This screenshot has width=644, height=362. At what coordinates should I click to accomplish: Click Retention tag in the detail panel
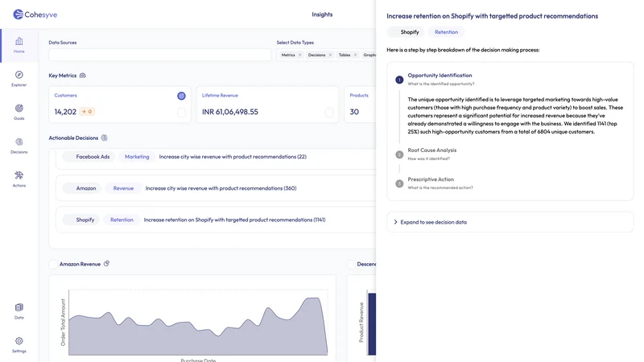pyautogui.click(x=447, y=32)
